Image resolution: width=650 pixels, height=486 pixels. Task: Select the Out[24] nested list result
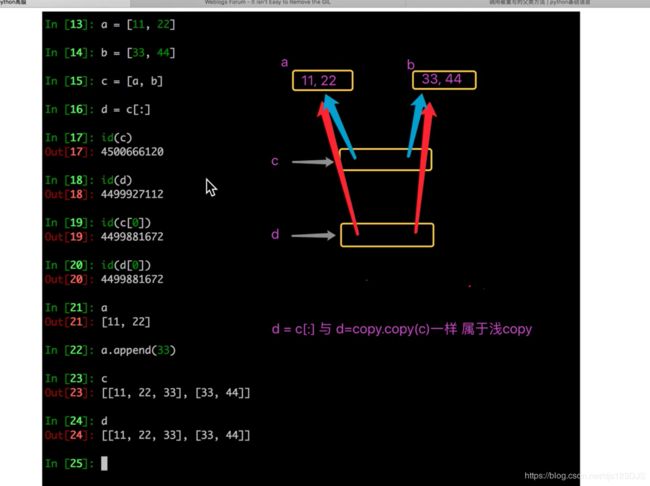tap(176, 435)
